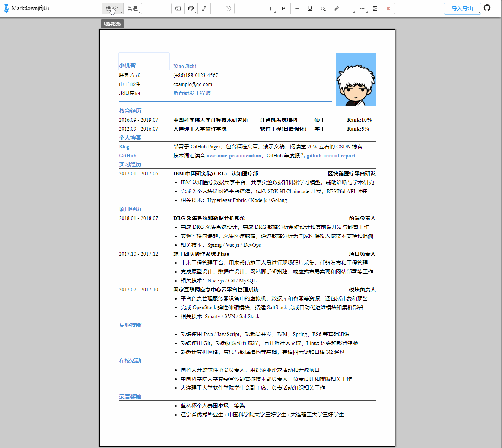Screen dimensions: 502x448
Task: Insert a bulleted list
Action: click(x=297, y=9)
